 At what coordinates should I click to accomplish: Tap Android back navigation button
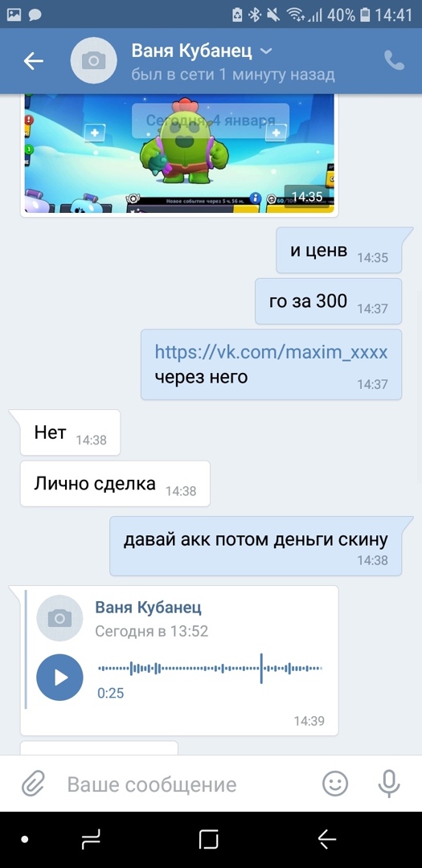pos(327,840)
